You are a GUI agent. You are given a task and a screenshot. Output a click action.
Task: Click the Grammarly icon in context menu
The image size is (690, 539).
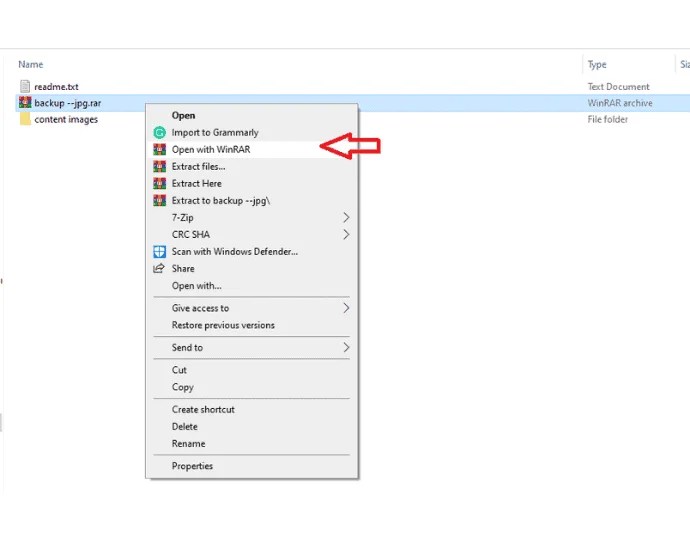tap(159, 132)
